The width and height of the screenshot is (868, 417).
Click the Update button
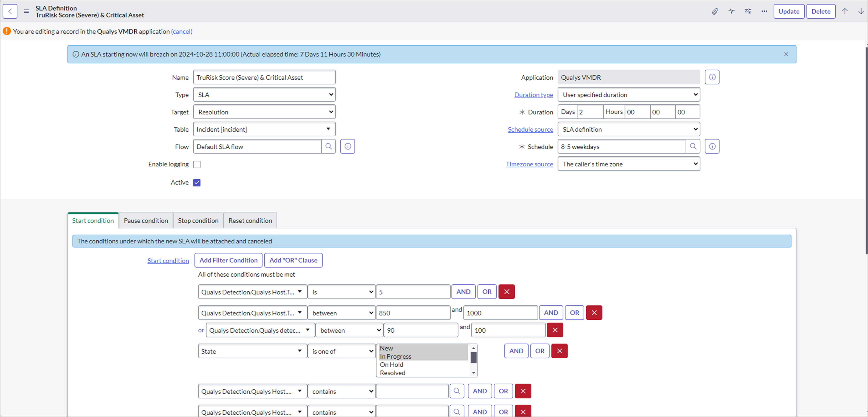(788, 12)
